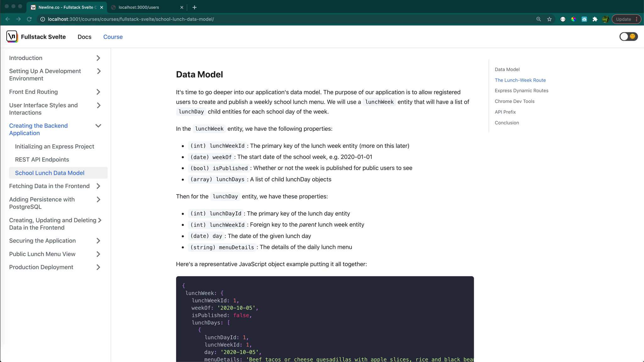Select the Newline.co Fullstack Svelte tab
Viewport: 644px width, 362px height.
[x=67, y=7]
